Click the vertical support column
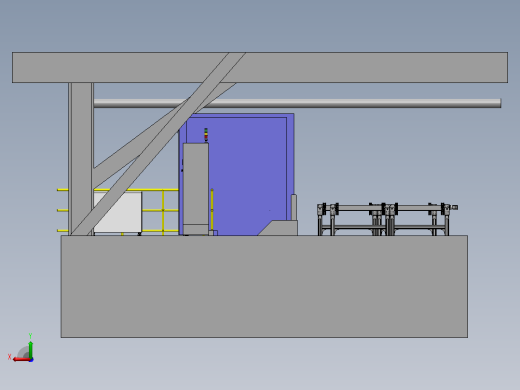Image resolution: width=520 pixels, height=390 pixels. tap(81, 159)
